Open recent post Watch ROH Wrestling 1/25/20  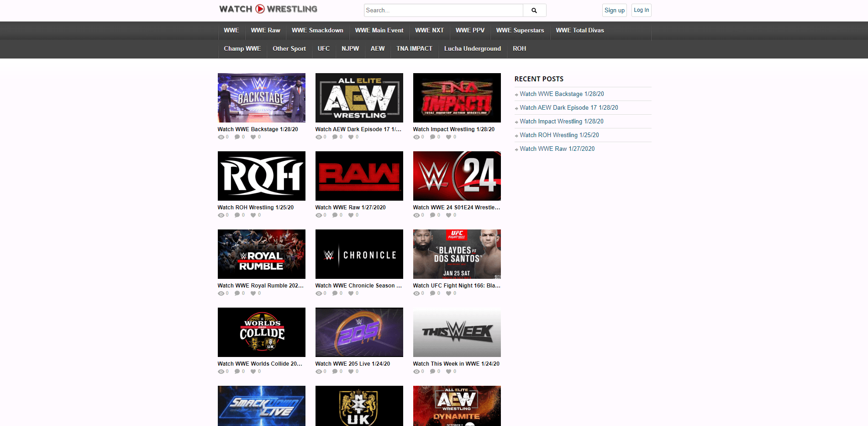point(559,135)
